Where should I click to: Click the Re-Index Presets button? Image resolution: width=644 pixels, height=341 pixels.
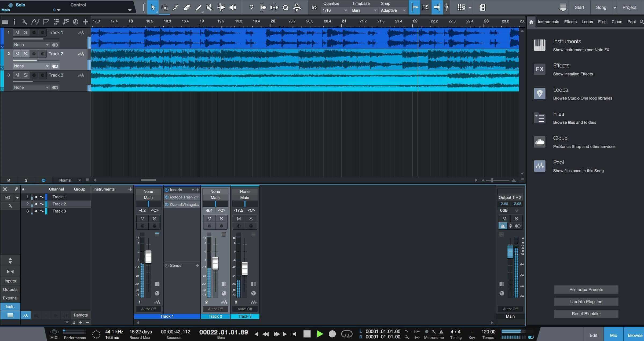click(586, 289)
